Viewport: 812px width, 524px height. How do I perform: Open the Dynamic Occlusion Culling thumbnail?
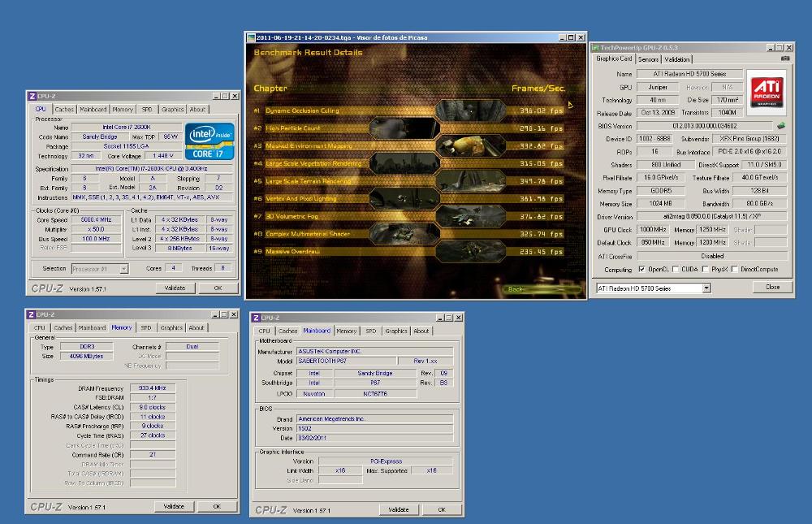470,110
